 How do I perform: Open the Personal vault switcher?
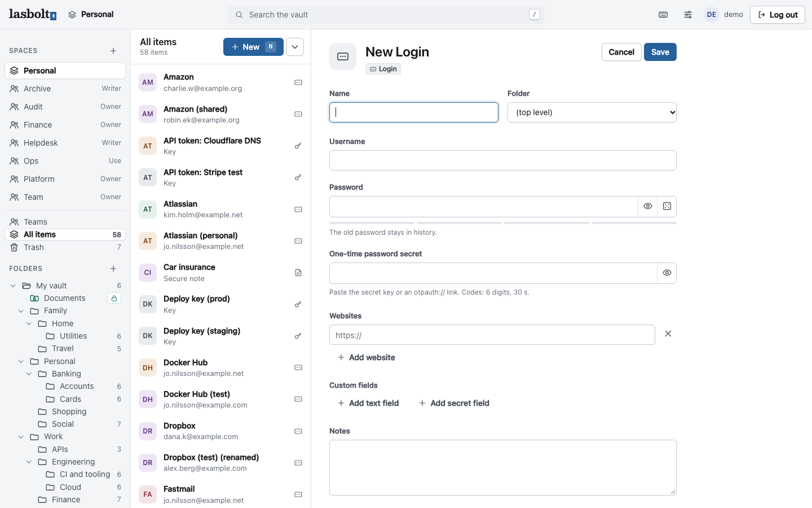coord(91,15)
